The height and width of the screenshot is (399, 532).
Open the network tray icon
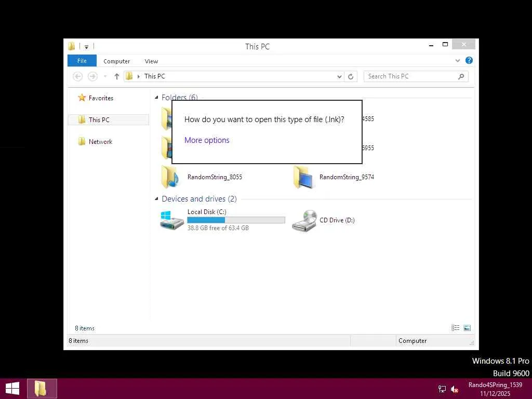tap(442, 389)
